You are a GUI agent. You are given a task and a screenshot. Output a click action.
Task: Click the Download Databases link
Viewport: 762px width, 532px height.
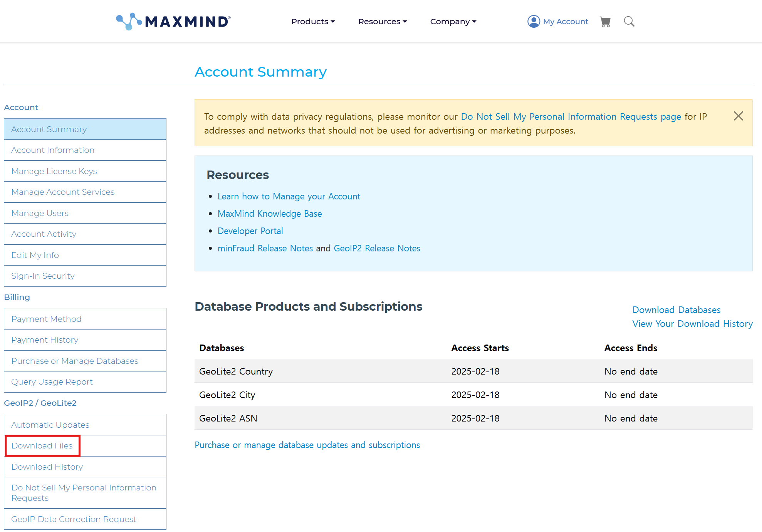tap(676, 310)
